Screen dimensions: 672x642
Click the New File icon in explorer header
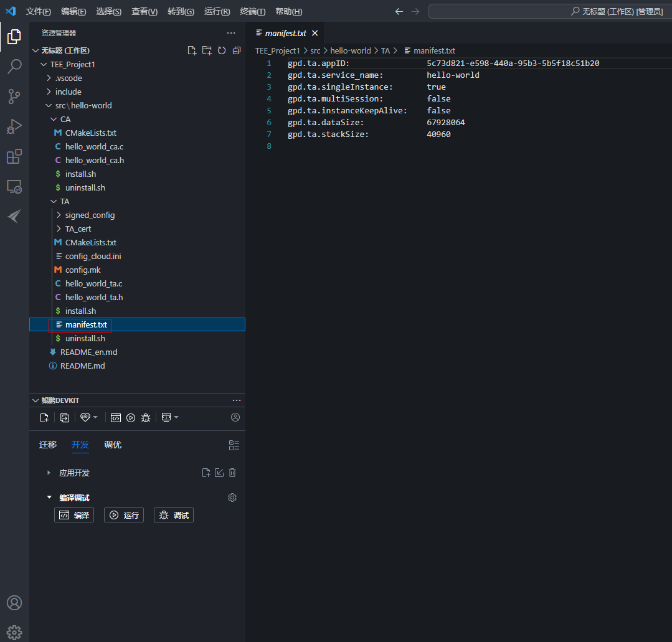(192, 50)
